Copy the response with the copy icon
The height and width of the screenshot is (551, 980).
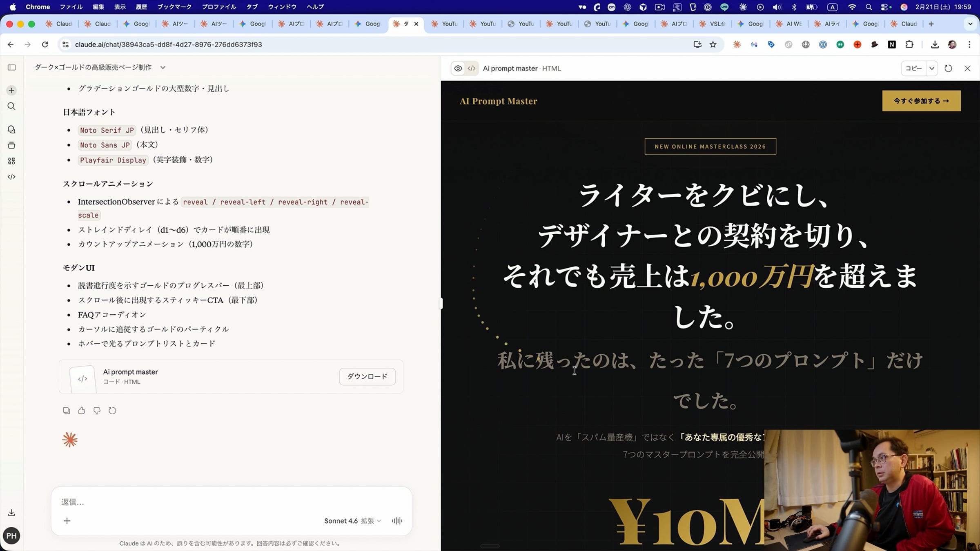click(66, 411)
